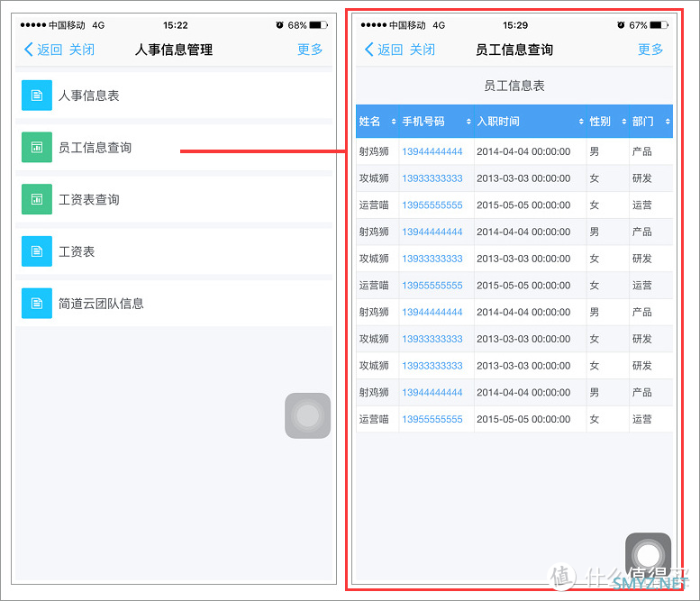Select the 人事信息管理 page title
Viewport: 700px width, 601px height.
pyautogui.click(x=174, y=50)
